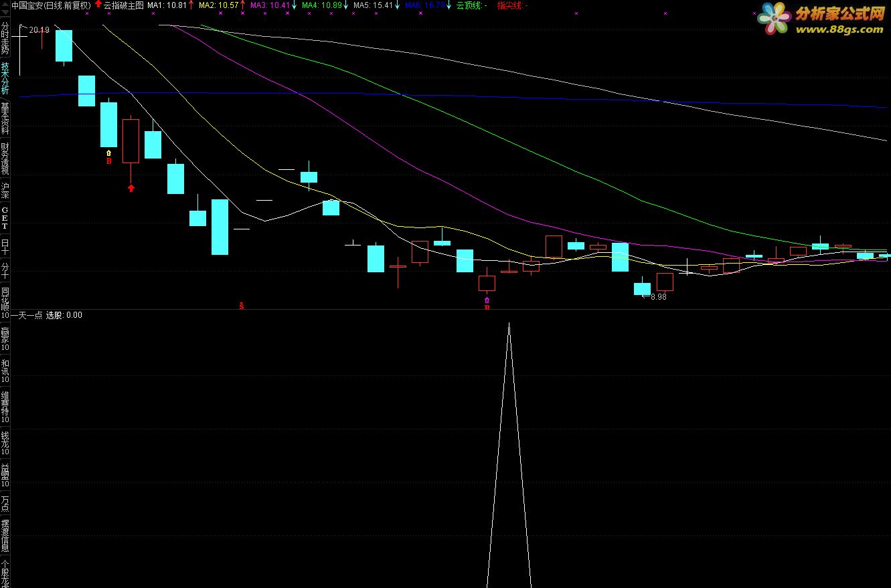Screen dimensions: 891x588
Task: Click the cyan down arrow after MA4 value
Action: 345,5
